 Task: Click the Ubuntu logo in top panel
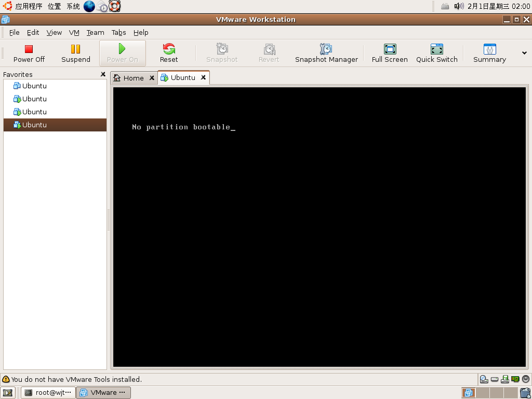coord(7,6)
